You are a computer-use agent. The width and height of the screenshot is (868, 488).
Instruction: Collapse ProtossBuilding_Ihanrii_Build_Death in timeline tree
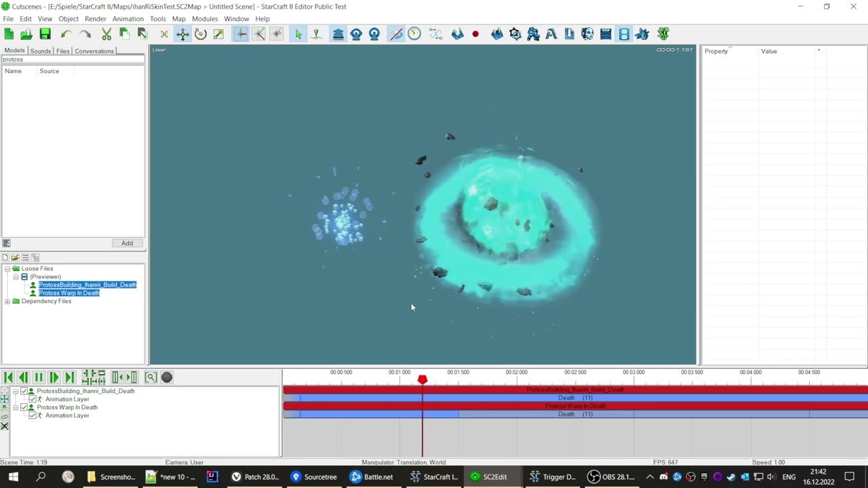click(16, 391)
